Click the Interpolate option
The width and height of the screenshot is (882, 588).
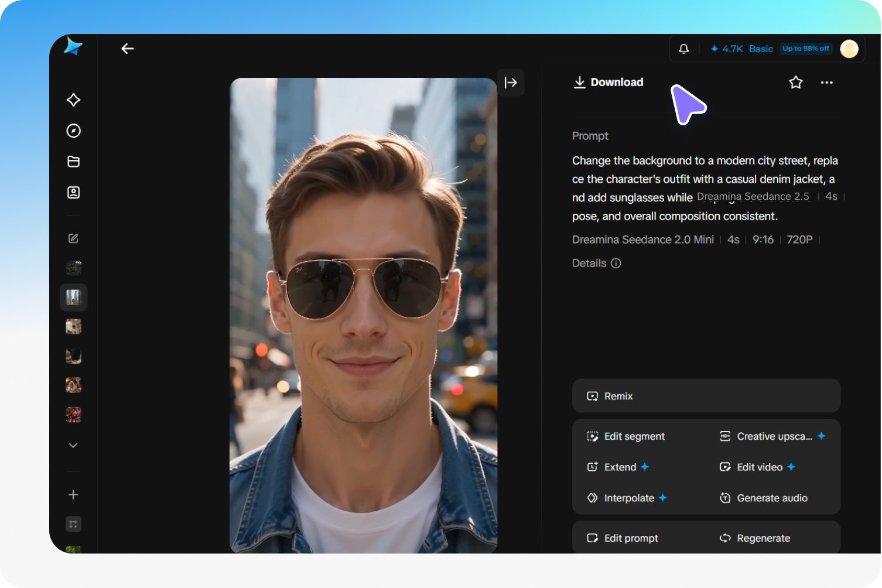(627, 498)
